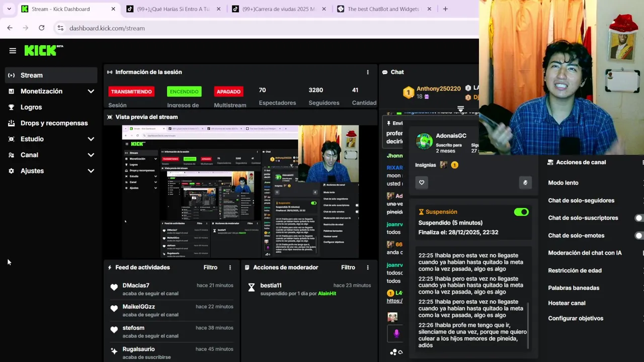Close the Stream - Kick Dashboard tab

[113, 9]
